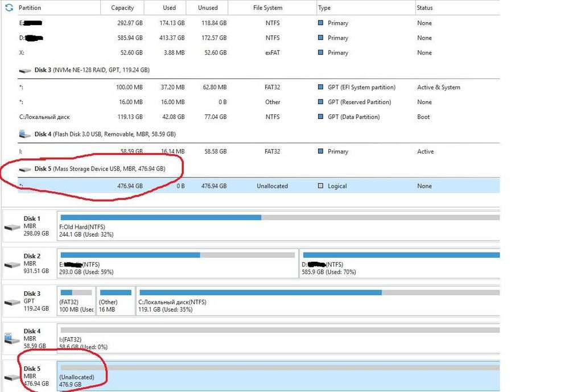569x392 pixels.
Task: Click the Disk 4 removable drive icon in map
Action: (12, 339)
